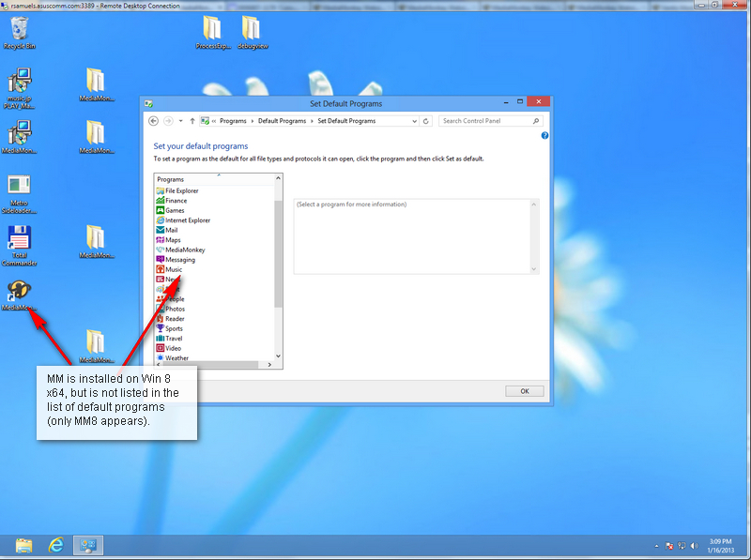Open Total Commander desktop shortcut
Image resolution: width=751 pixels, height=560 pixels.
[x=20, y=240]
